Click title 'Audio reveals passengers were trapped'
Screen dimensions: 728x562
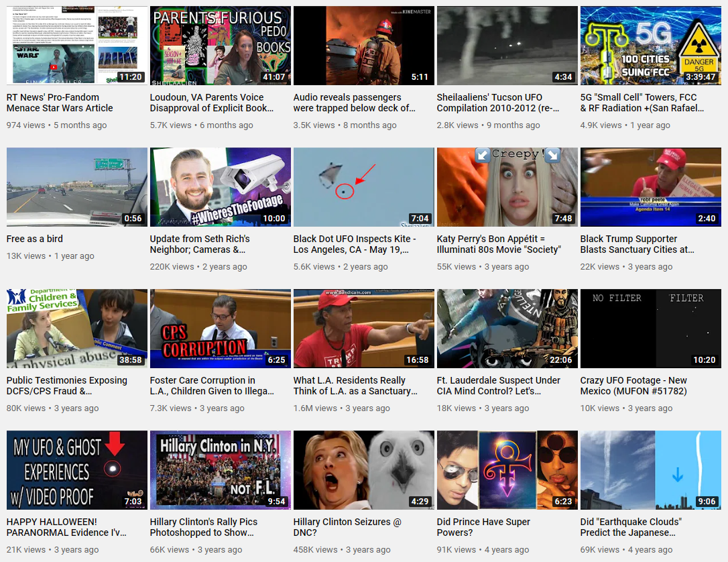[x=354, y=103]
